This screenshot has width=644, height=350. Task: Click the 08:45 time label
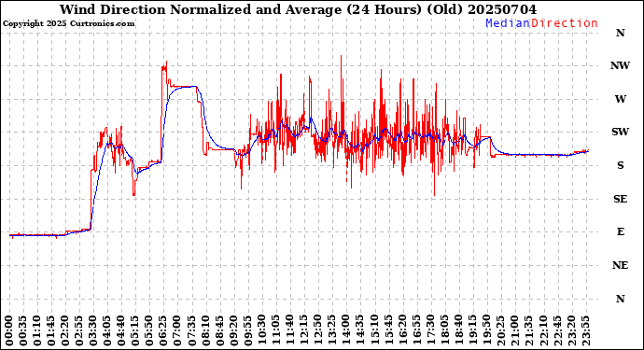coord(219,331)
